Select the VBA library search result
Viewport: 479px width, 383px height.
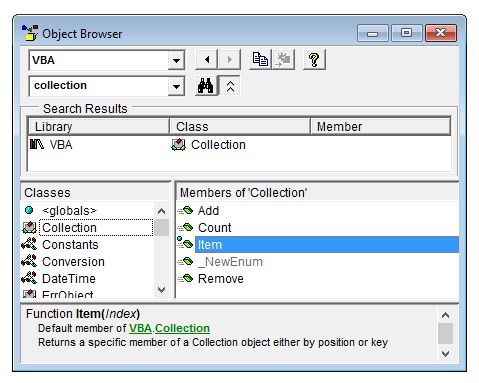[61, 145]
